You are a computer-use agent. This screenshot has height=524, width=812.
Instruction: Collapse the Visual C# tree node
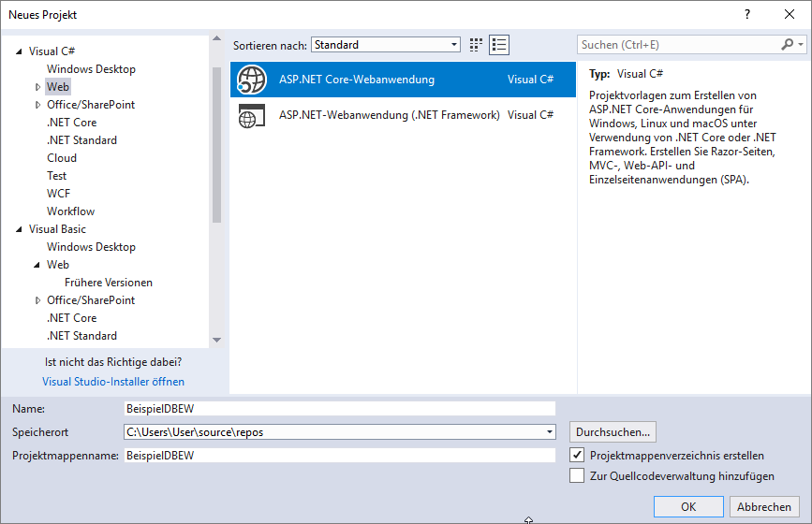click(19, 51)
